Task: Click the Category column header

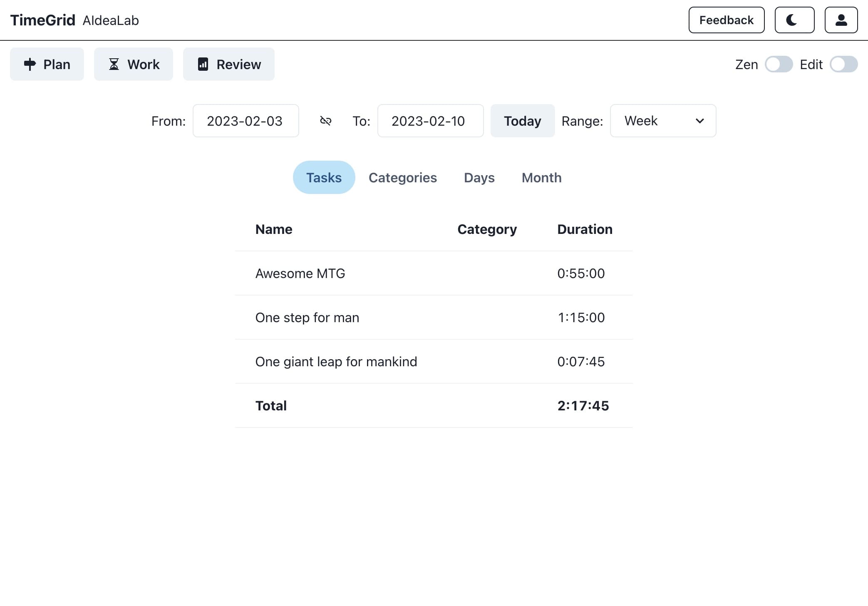Action: 487,229
